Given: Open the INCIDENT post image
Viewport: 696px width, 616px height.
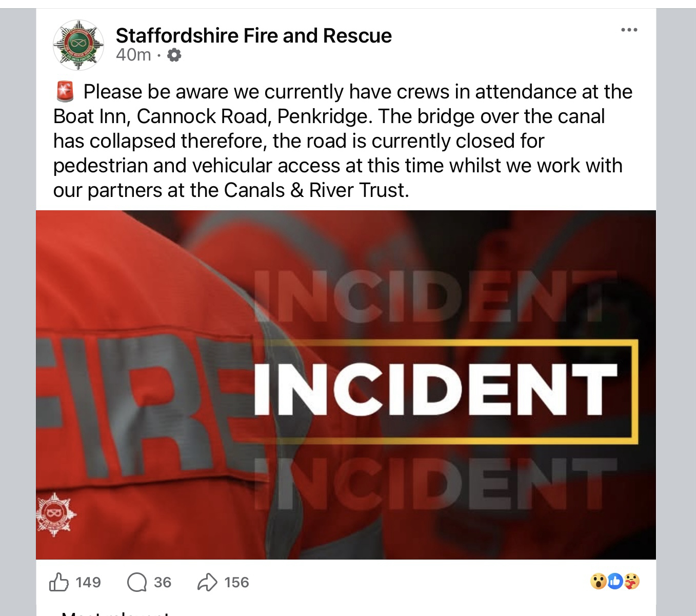Looking at the screenshot, I should click(346, 385).
